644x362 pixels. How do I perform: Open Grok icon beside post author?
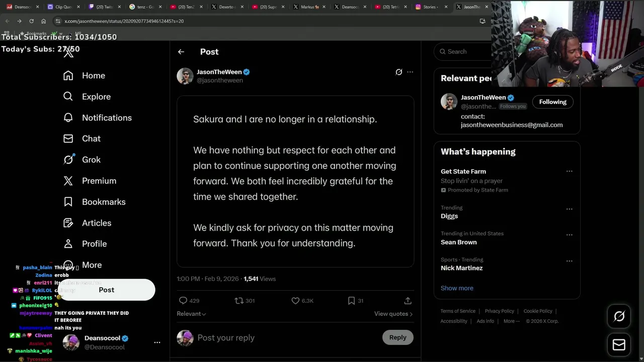point(398,72)
